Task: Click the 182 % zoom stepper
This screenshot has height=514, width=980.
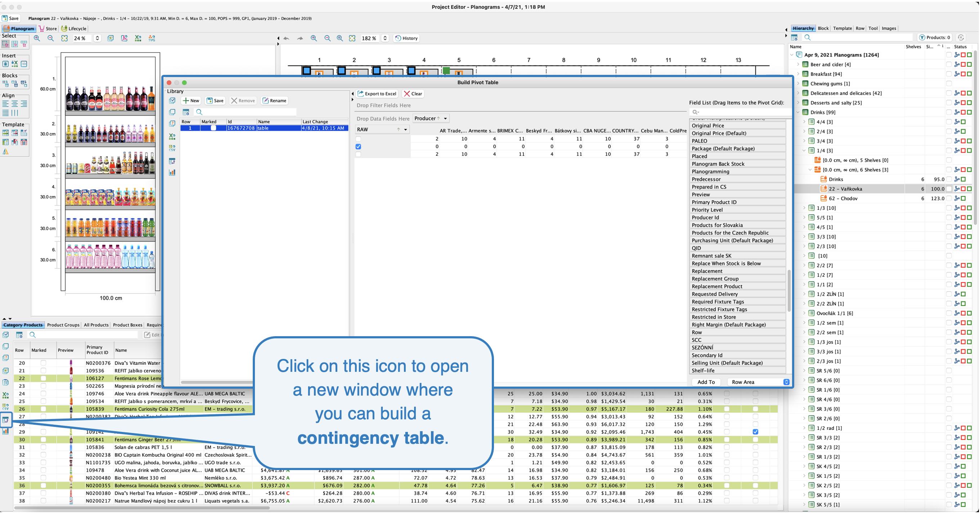Action: (385, 38)
